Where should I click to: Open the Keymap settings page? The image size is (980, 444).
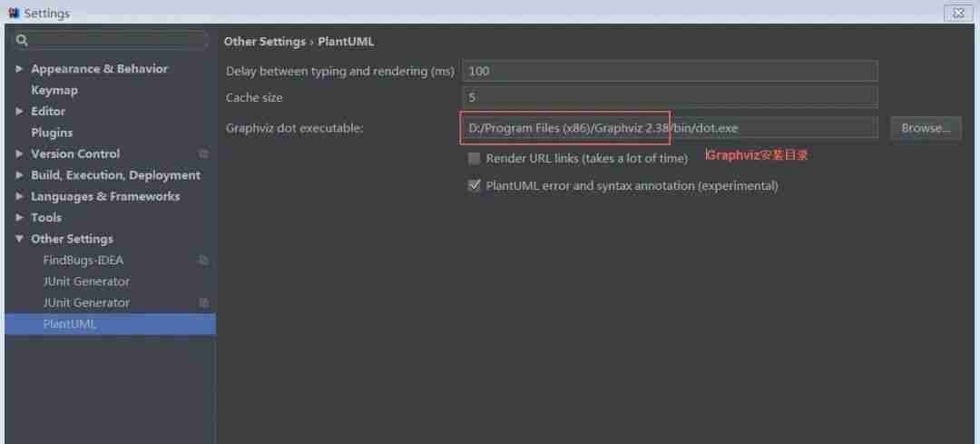54,91
